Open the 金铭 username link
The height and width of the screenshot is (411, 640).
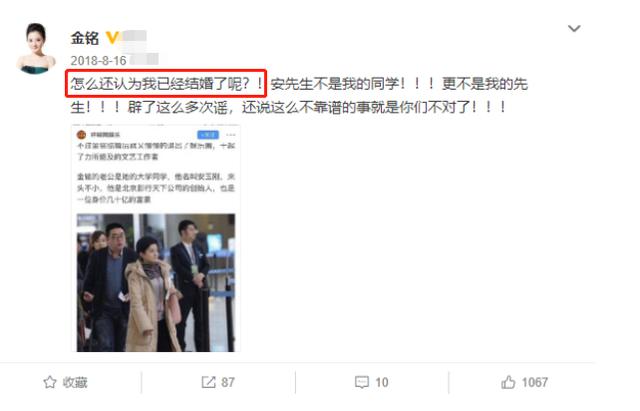pyautogui.click(x=85, y=38)
